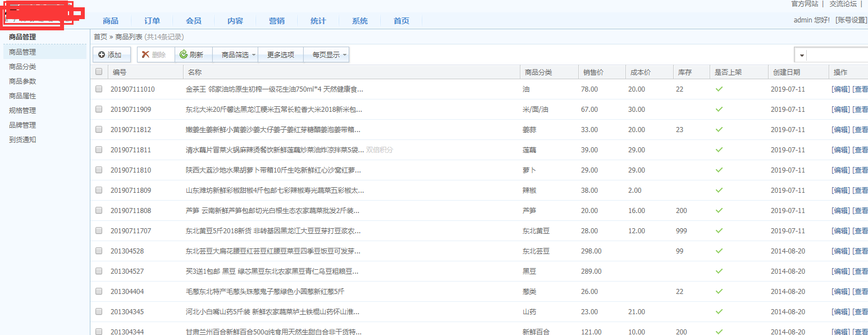Click the green refresh icon beside 刷新
The image size is (868, 335).
point(183,55)
